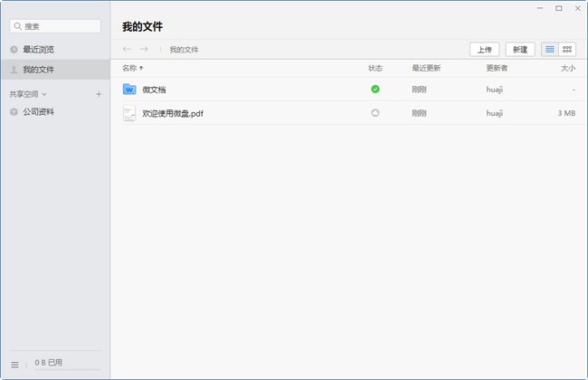Go back with the left arrow
The image size is (588, 380).
click(x=127, y=49)
